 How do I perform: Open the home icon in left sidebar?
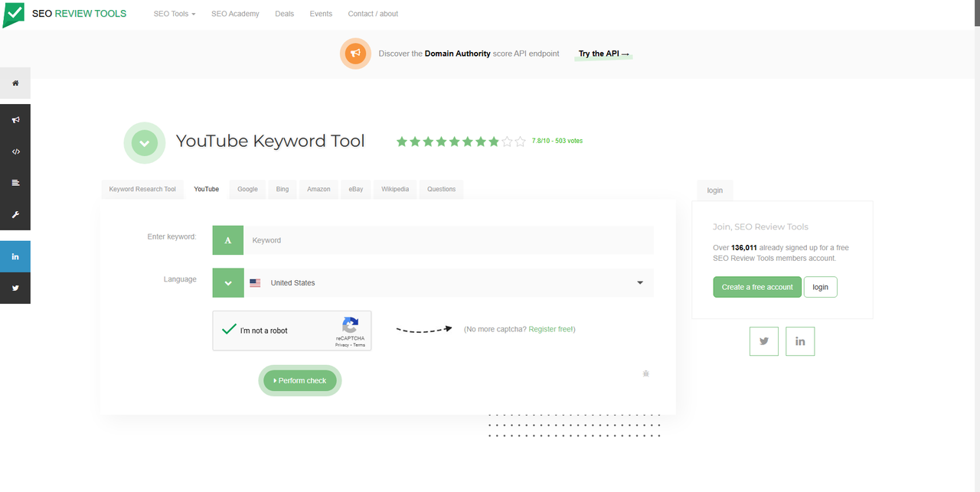[15, 83]
